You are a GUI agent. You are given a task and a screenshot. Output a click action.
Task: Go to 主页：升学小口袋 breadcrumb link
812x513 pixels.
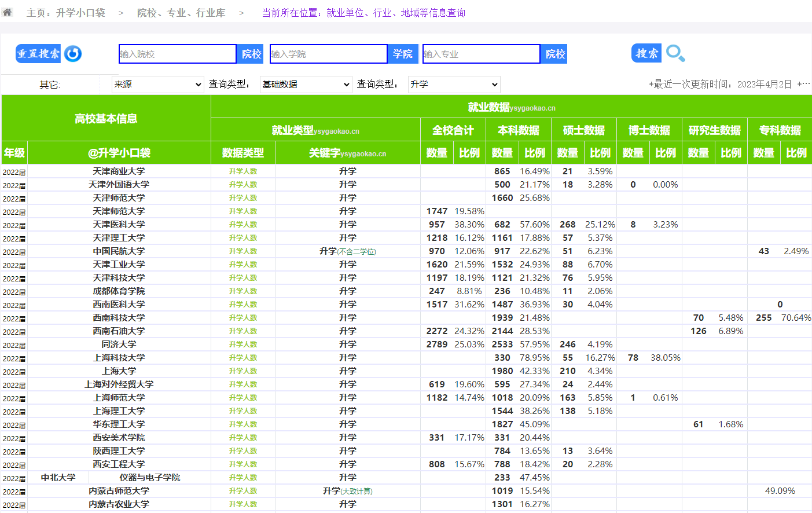point(66,13)
